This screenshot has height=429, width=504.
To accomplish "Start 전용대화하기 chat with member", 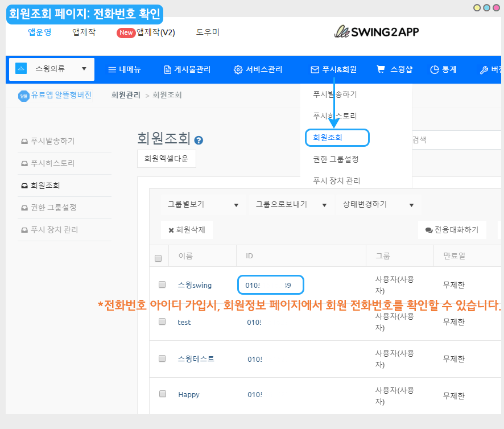I will tap(452, 230).
